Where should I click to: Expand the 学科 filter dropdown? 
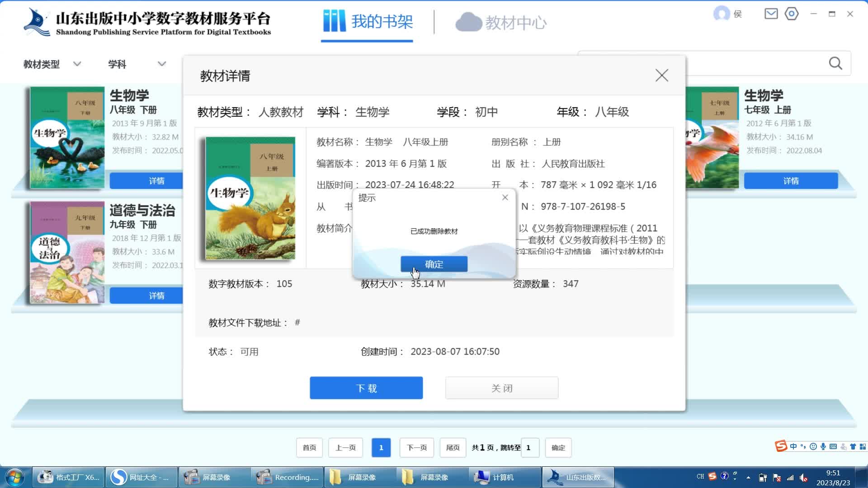(x=136, y=64)
